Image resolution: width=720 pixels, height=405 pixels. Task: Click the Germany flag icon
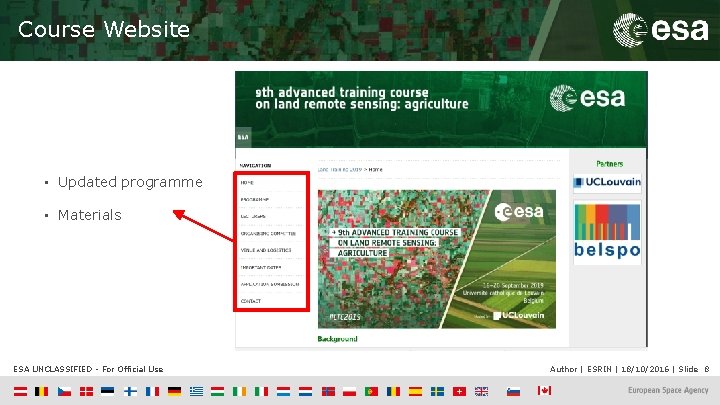coord(174,391)
